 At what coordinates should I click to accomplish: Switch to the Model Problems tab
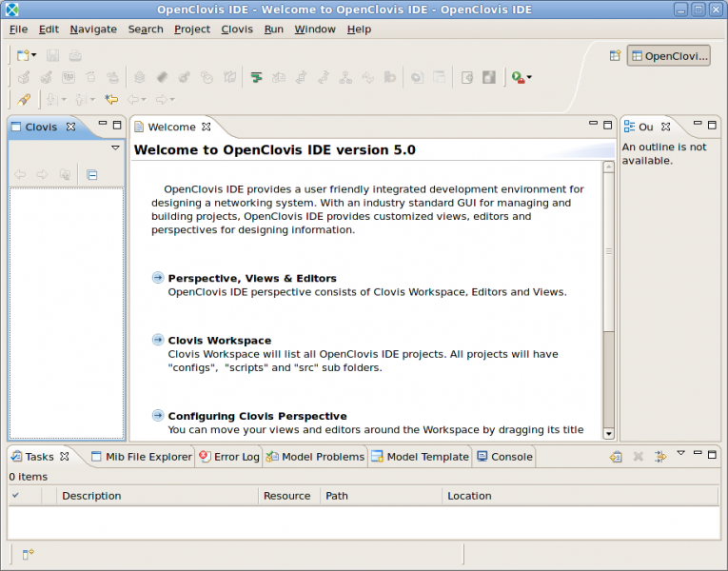[x=315, y=457]
